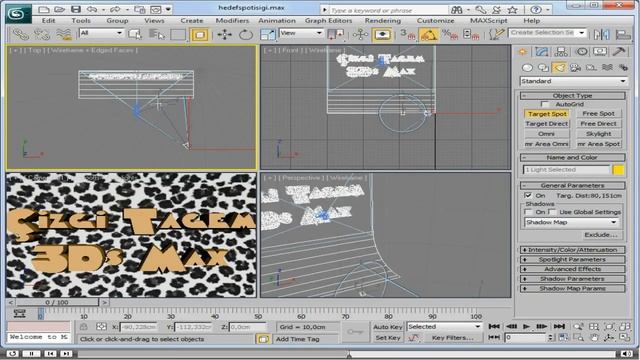This screenshot has height=360, width=640.
Task: Uncheck the light On checkbox
Action: point(528,196)
